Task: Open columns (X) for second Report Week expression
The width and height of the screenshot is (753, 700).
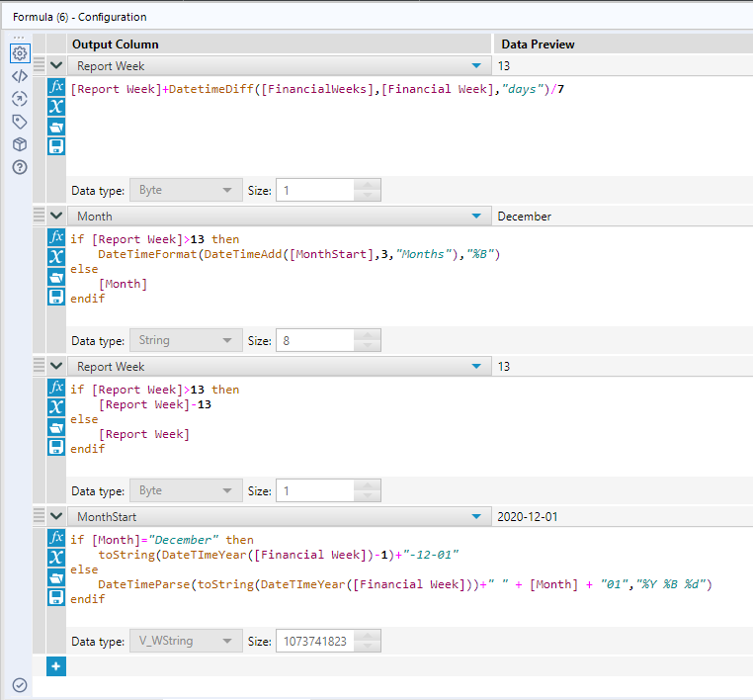Action: [56, 407]
